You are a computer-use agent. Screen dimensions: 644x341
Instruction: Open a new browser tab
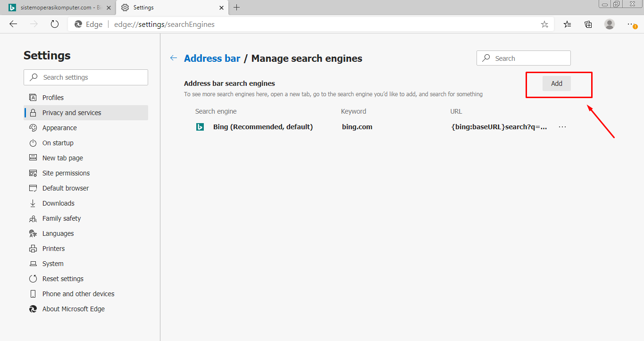[236, 7]
